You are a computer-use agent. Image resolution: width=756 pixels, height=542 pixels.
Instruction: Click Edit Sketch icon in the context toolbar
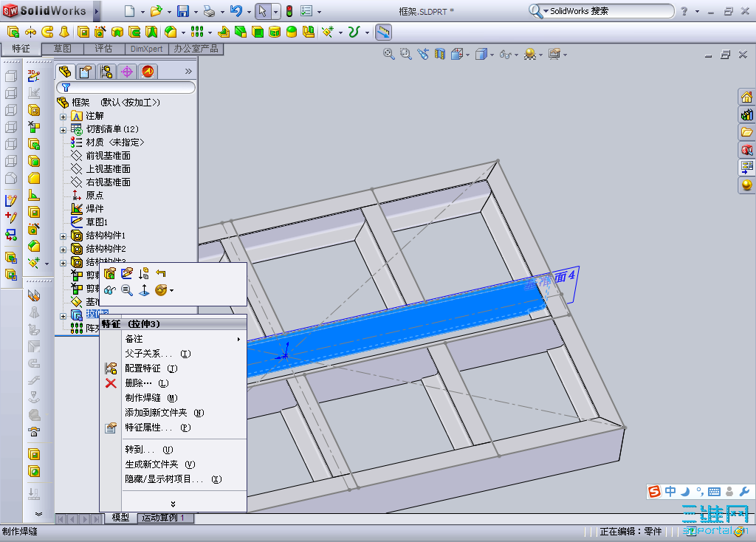pyautogui.click(x=127, y=273)
